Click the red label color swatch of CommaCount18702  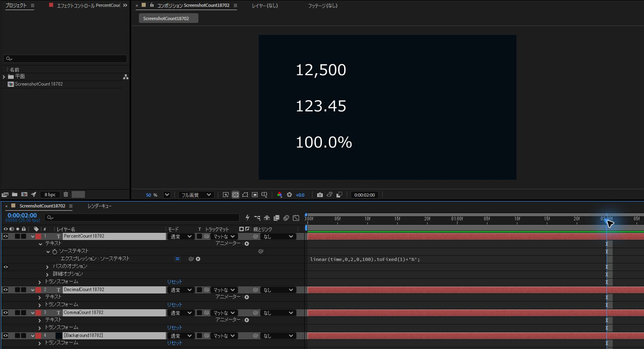[x=38, y=313]
